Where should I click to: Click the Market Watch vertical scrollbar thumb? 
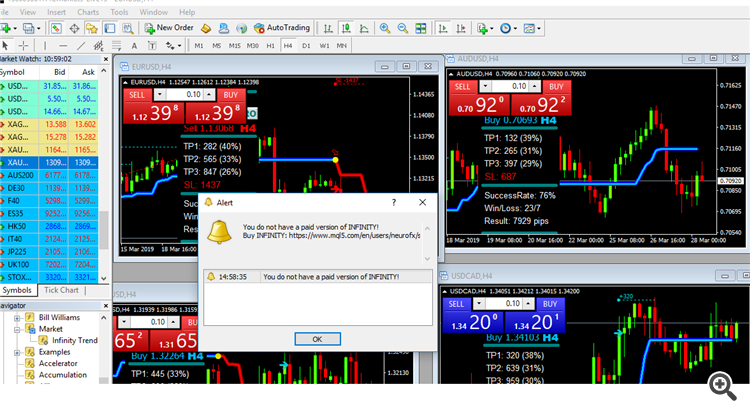click(x=104, y=229)
